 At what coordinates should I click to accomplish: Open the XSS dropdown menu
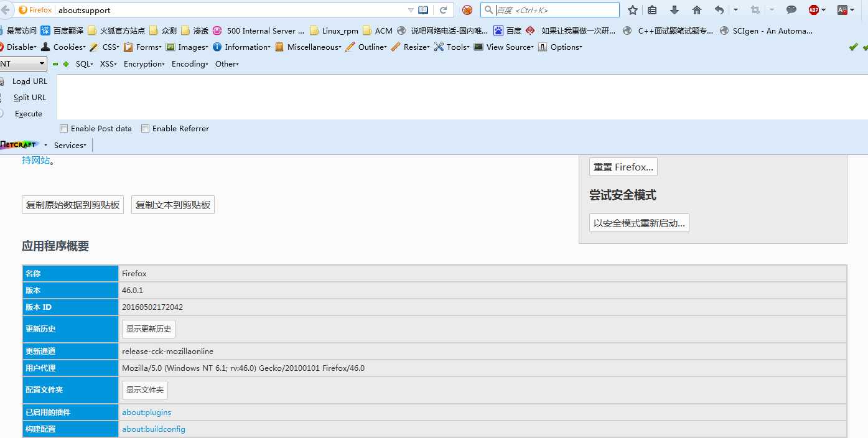tap(108, 64)
